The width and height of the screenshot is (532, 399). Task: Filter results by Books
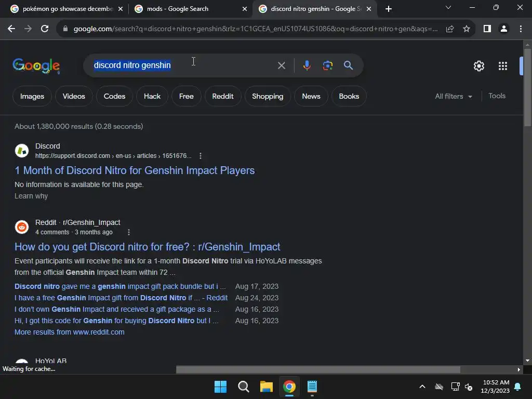pyautogui.click(x=349, y=96)
